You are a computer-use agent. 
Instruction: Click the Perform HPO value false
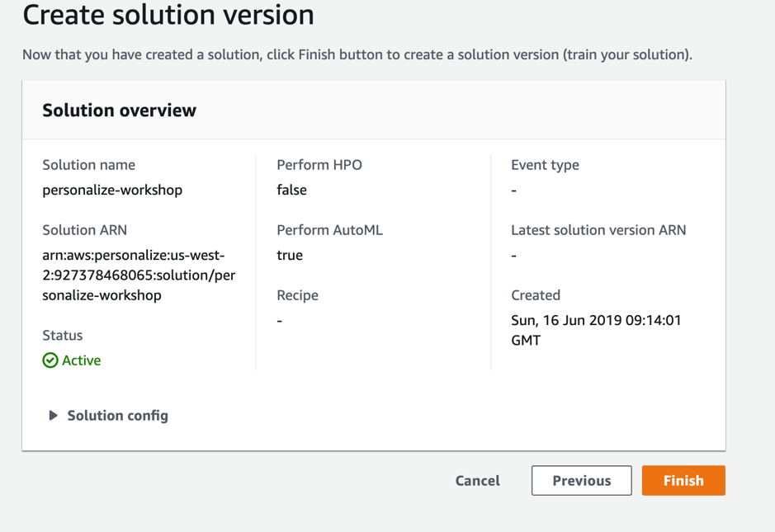click(x=291, y=190)
